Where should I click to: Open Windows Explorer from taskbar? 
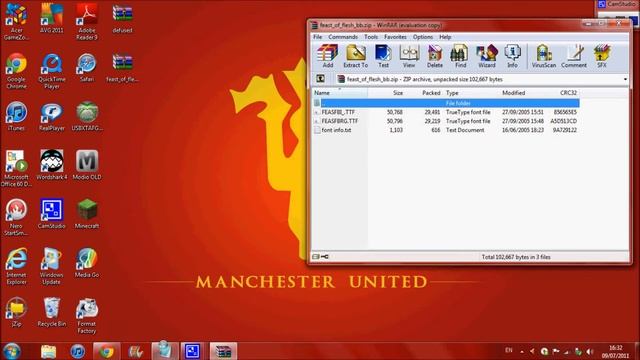pos(48,351)
